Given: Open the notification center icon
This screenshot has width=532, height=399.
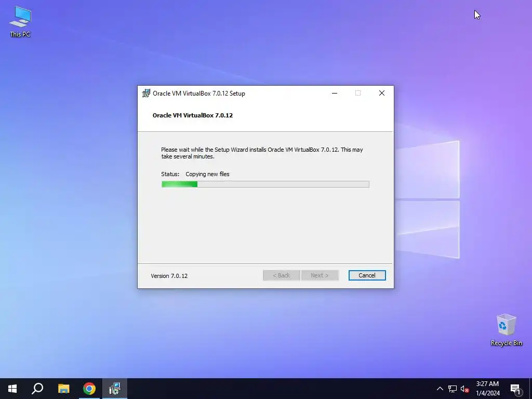Looking at the screenshot, I should [x=515, y=389].
